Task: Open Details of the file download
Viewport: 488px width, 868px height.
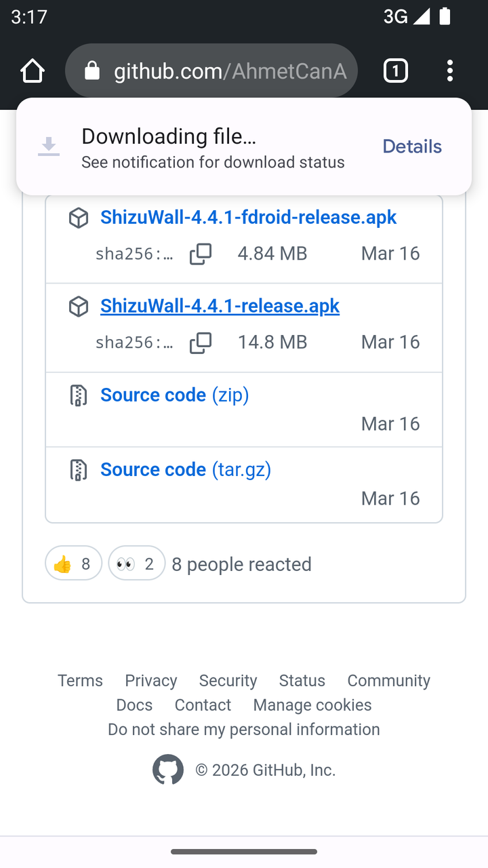Action: pos(412,146)
